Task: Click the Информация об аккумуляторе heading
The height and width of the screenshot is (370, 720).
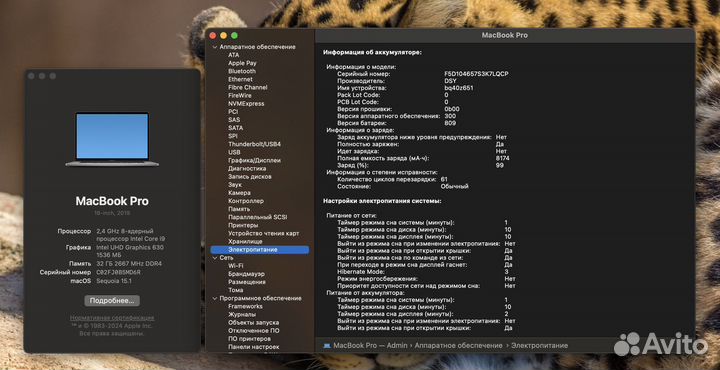Action: (x=372, y=53)
